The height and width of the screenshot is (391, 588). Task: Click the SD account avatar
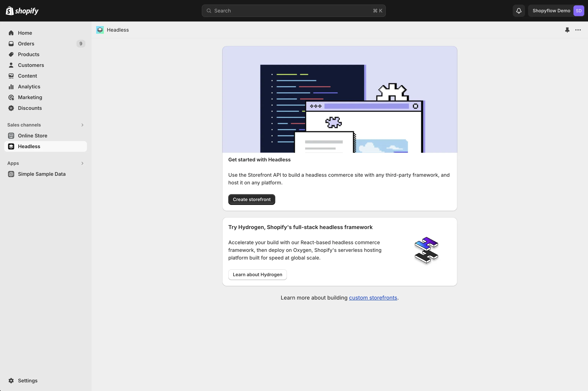click(x=579, y=11)
